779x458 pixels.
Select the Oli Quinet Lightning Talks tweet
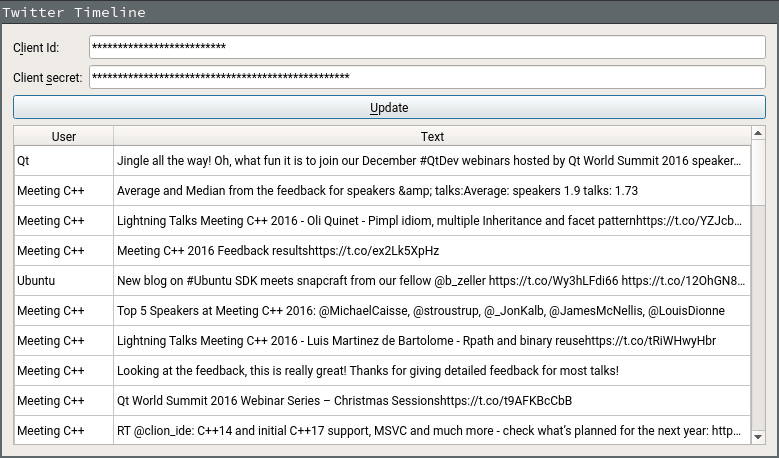(x=432, y=220)
